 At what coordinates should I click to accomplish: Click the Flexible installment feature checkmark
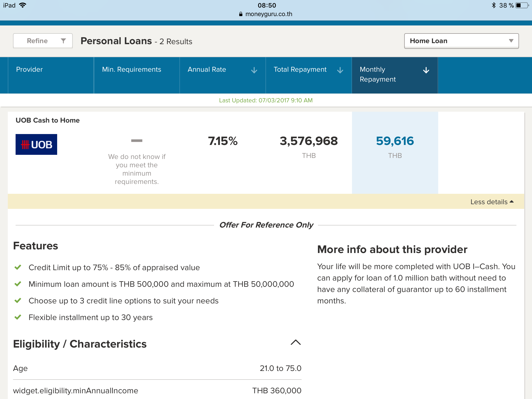pos(18,317)
